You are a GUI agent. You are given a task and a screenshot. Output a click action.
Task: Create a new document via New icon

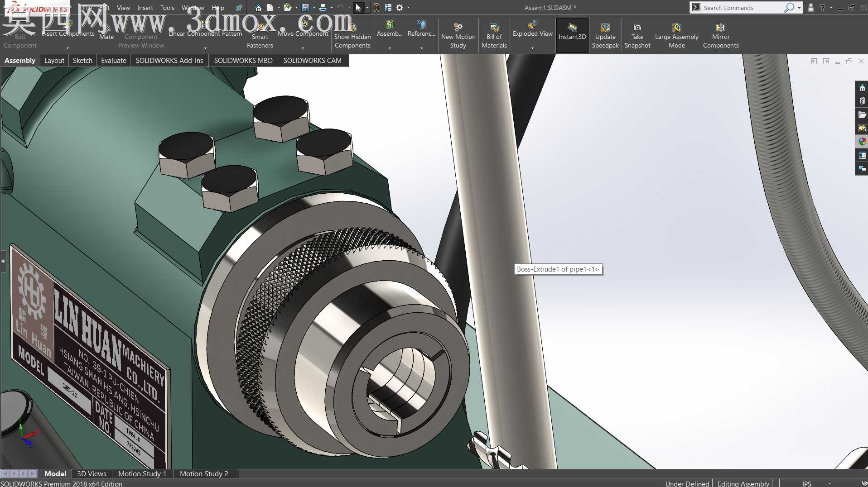(x=270, y=8)
